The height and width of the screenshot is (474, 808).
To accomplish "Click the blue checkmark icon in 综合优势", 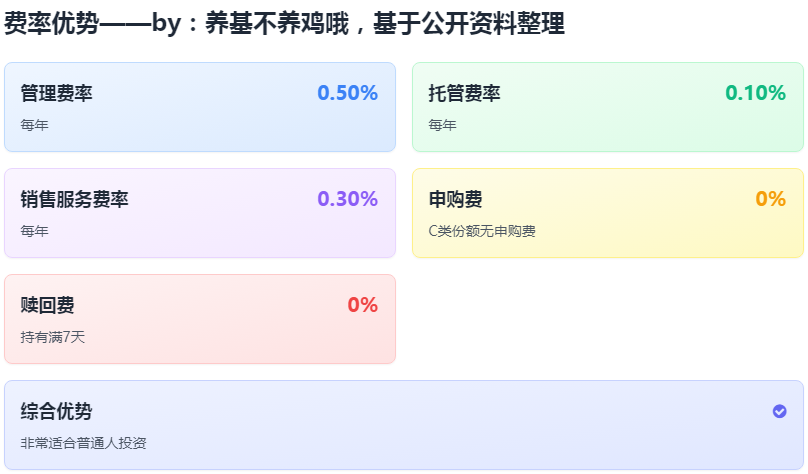I will [x=779, y=411].
